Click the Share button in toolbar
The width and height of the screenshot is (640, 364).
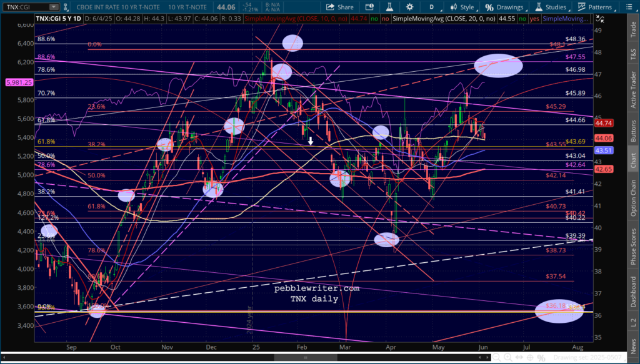[x=338, y=7]
